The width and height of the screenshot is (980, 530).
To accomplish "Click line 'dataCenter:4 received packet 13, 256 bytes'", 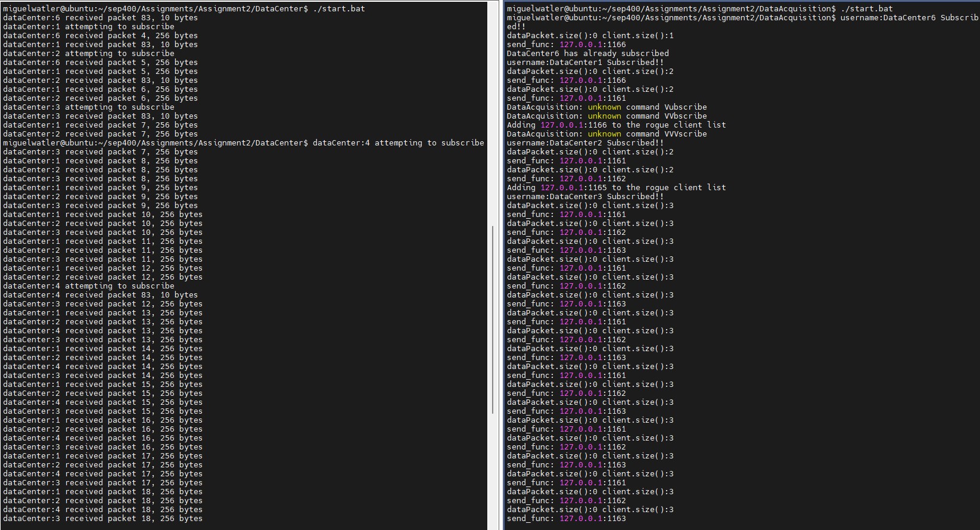I will (102, 331).
